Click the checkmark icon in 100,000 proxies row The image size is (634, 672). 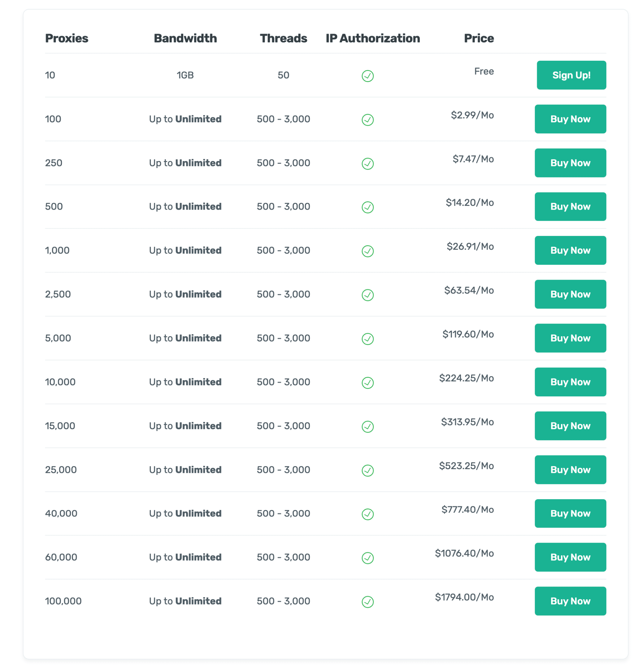point(368,602)
